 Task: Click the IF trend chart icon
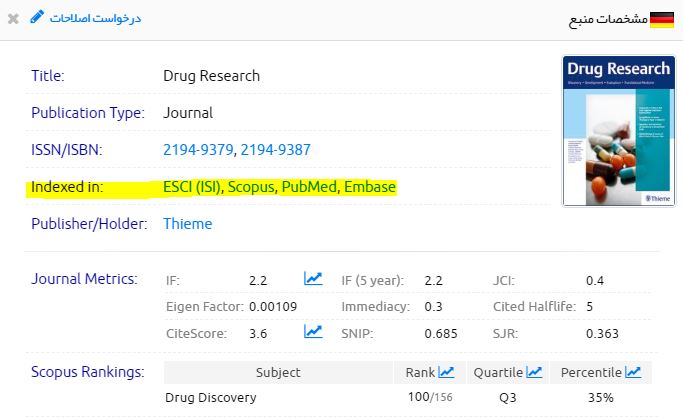point(313,279)
